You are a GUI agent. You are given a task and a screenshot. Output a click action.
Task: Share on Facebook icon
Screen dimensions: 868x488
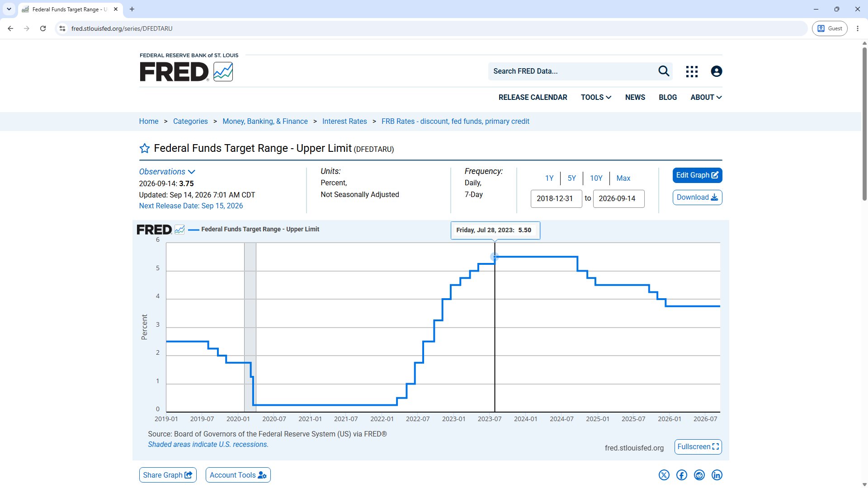click(682, 475)
